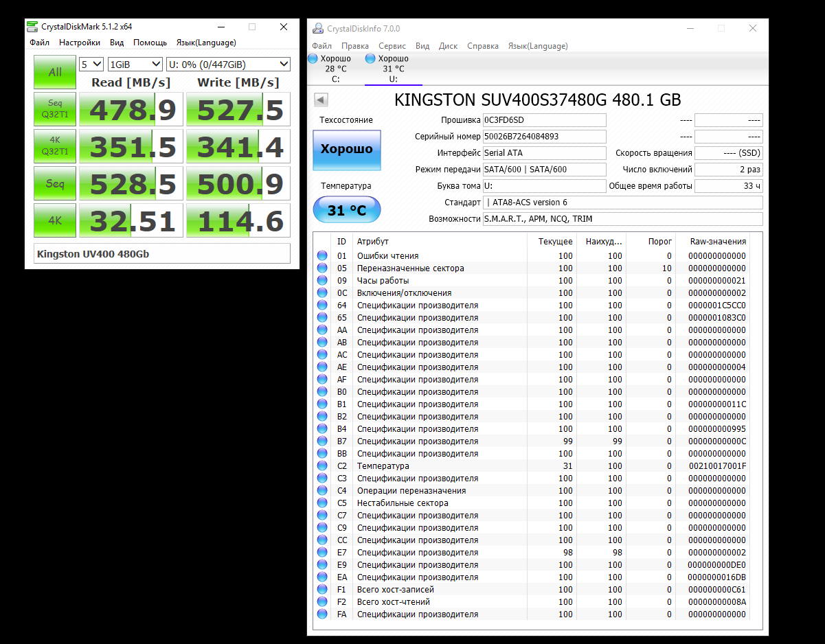Click the Seq Q32T1 read result 478.9
Screen dimensions: 825x644
(x=131, y=109)
